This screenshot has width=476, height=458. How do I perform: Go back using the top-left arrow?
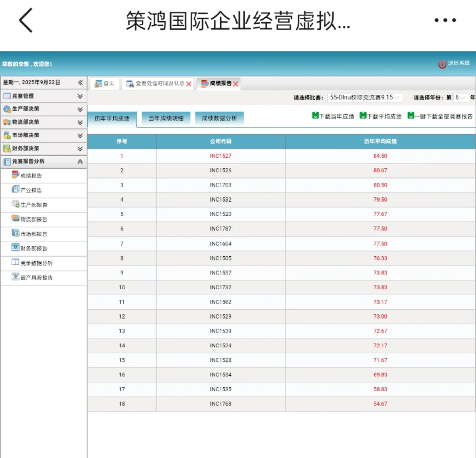click(26, 20)
